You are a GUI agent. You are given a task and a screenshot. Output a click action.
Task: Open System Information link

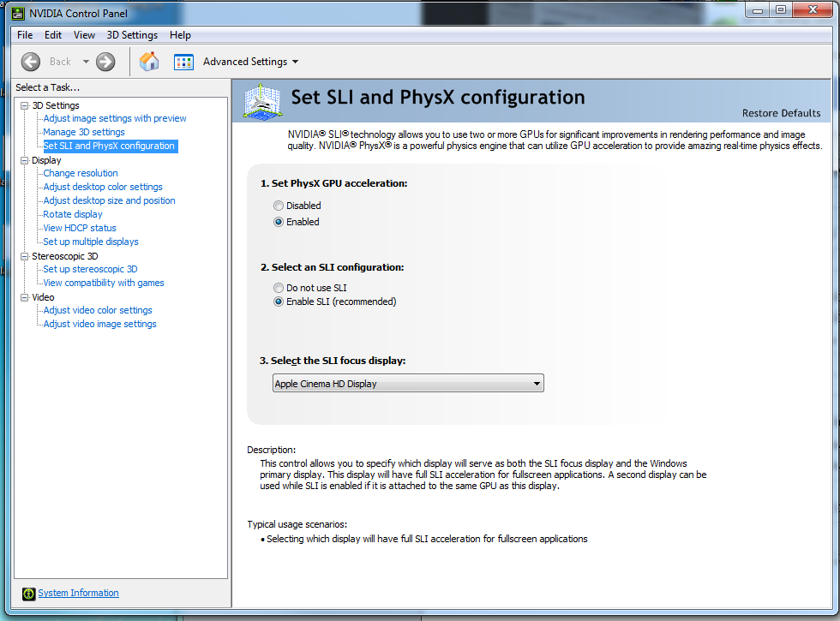pyautogui.click(x=78, y=593)
